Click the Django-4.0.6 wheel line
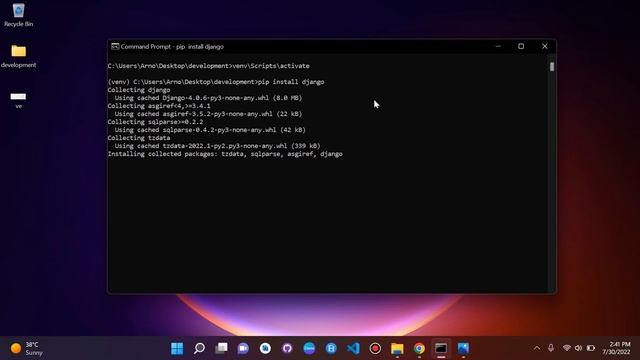This screenshot has width=640, height=360. (208, 98)
